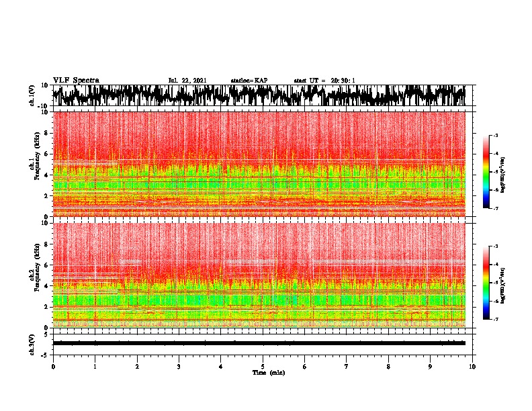Click the "8" kHz tick on ch.1 spectrogram
The width and height of the screenshot is (532, 411).
[46, 133]
